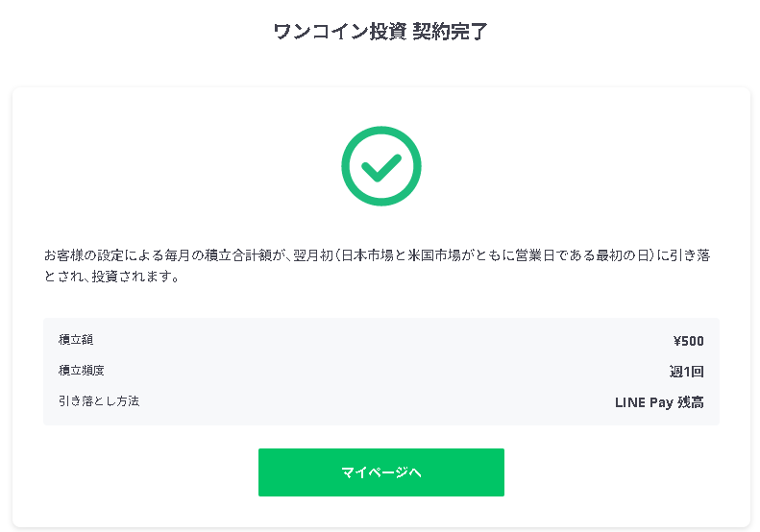Click the green checkmark completion icon

[x=381, y=166]
